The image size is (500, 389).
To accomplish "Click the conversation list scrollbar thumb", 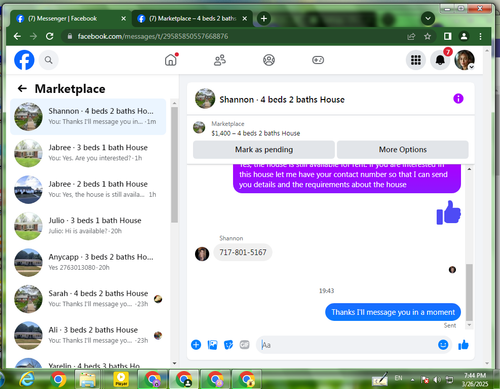I will pos(174,165).
